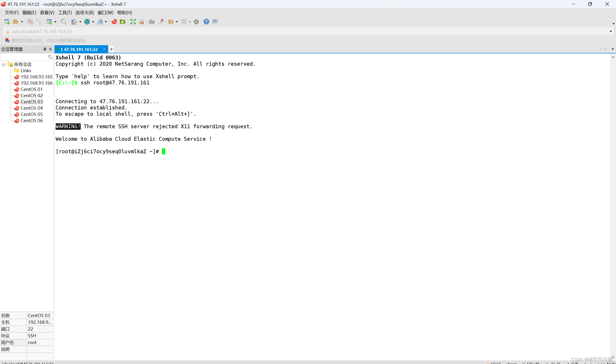This screenshot has width=616, height=364.
Task: Open the session Properties icon with the green gear
Action: (49, 22)
